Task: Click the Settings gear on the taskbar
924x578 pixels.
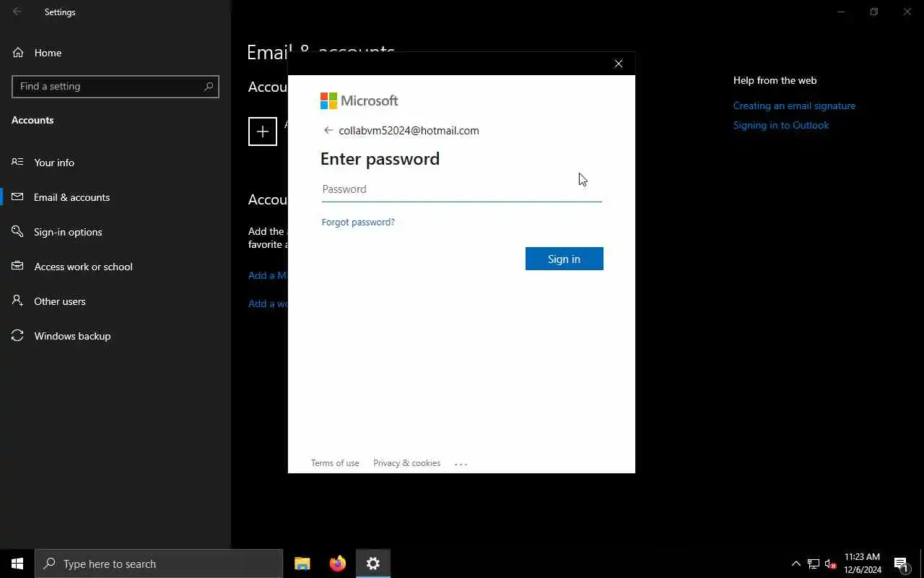Action: pos(373,564)
